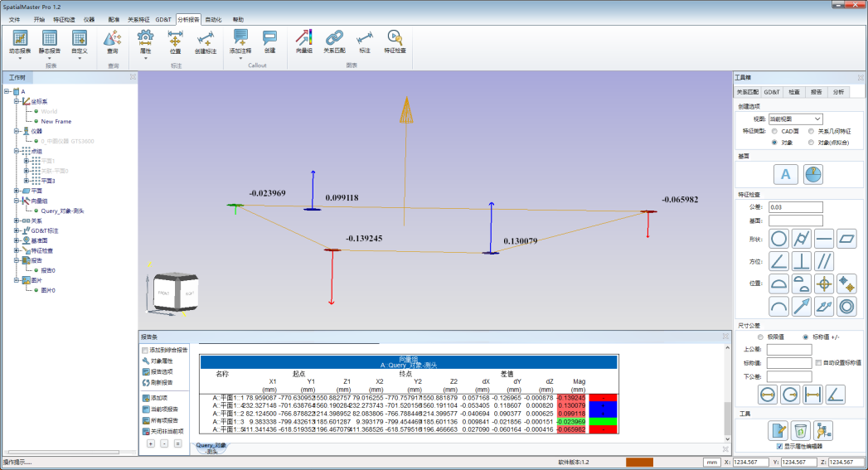The height and width of the screenshot is (470, 868).
Task: Toggle the 显示属性编辑器 checkbox
Action: pyautogui.click(x=779, y=446)
